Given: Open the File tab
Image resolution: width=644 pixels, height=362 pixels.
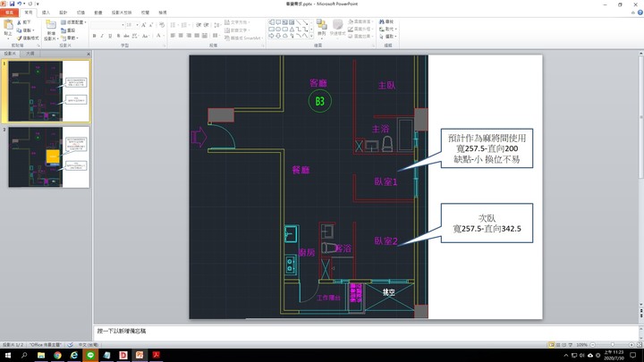Looking at the screenshot, I should click(9, 13).
